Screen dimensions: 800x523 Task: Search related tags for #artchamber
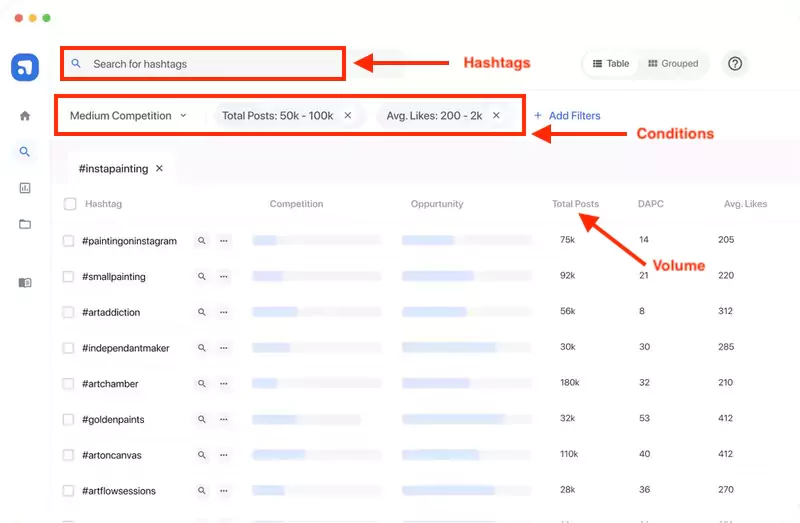(x=202, y=384)
